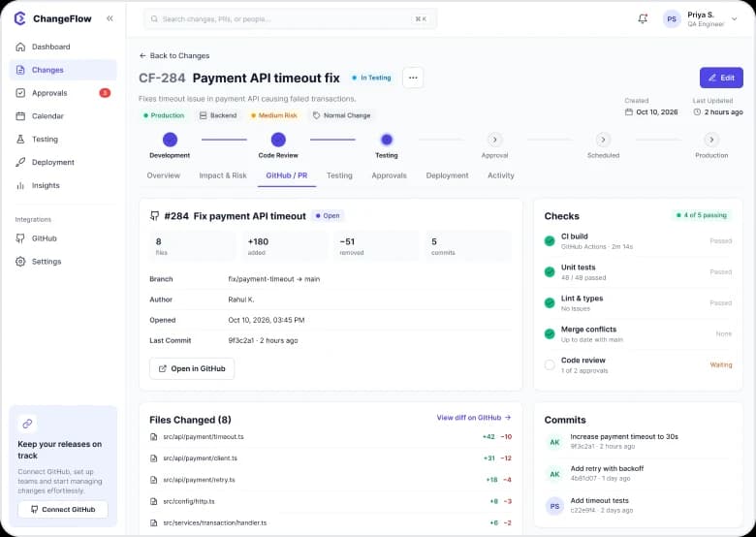Open GitHub integration in sidebar
This screenshot has width=756, height=537.
(63, 238)
